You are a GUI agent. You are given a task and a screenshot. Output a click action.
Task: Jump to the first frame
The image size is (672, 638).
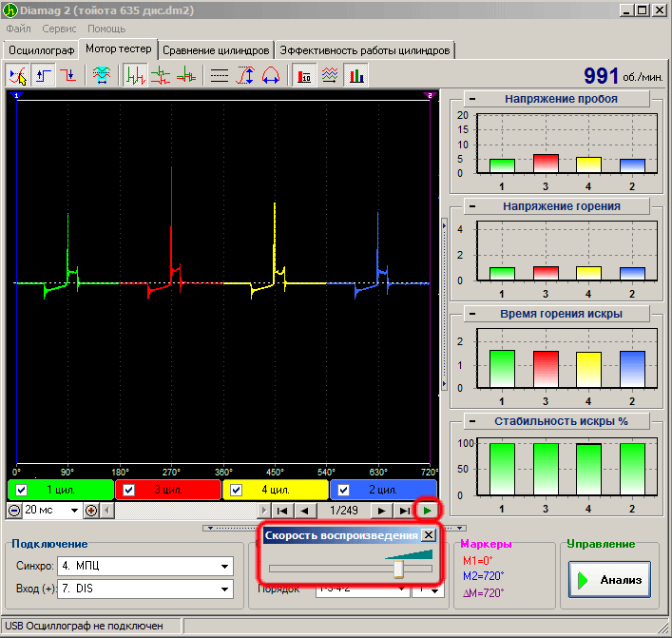pos(282,511)
